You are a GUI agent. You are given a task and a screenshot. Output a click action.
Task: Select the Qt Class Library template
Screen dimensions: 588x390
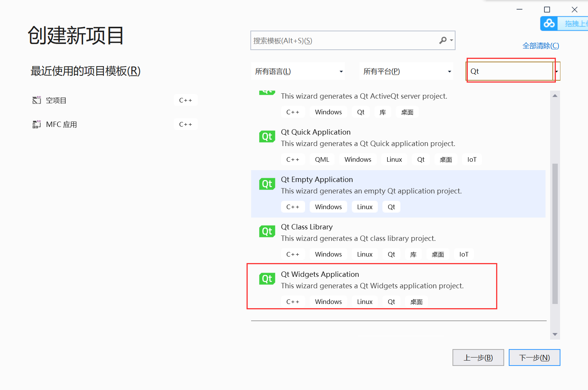(398, 241)
